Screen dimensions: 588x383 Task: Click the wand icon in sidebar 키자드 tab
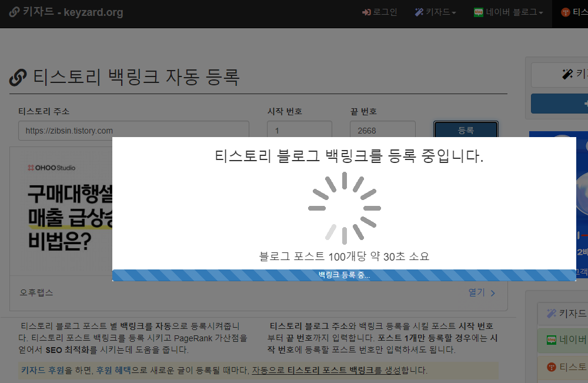(552, 314)
